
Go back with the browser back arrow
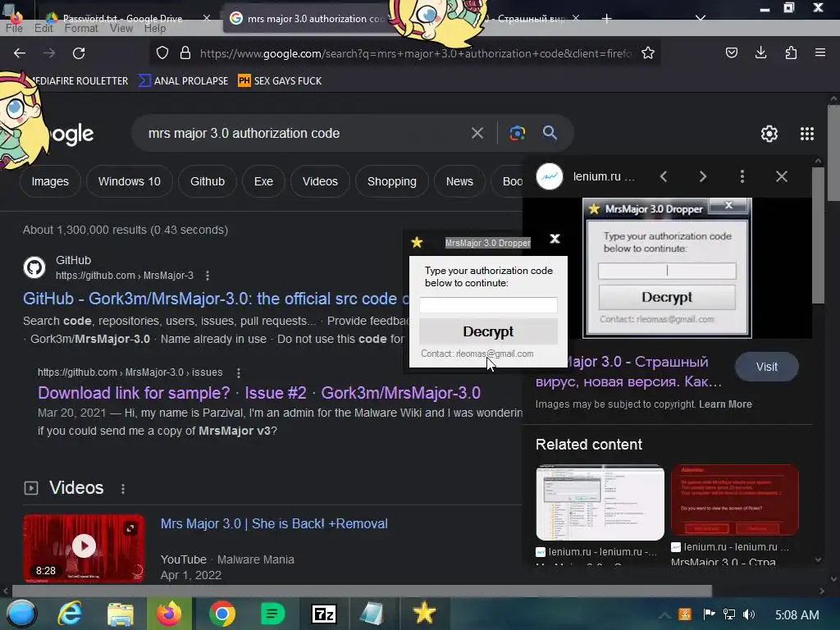[x=20, y=53]
